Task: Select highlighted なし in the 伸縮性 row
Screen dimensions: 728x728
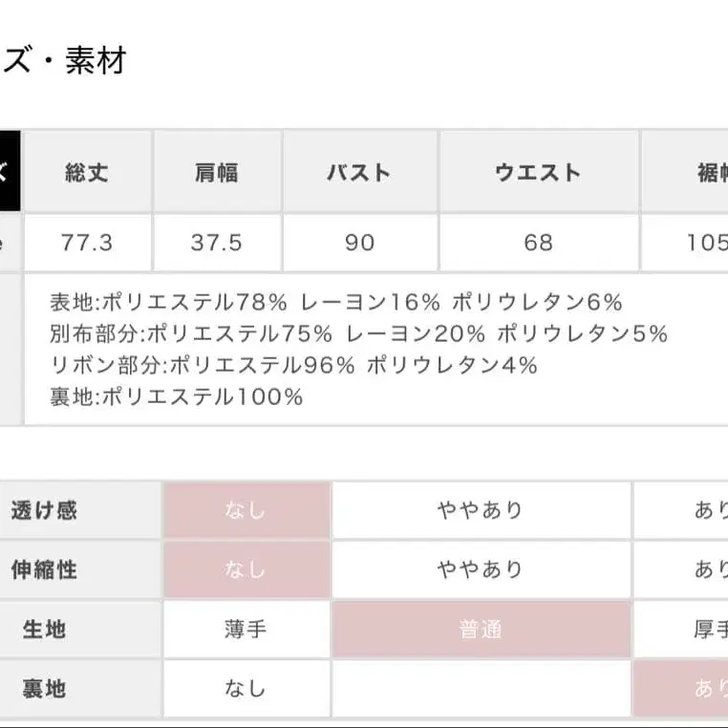Action: pyautogui.click(x=246, y=570)
